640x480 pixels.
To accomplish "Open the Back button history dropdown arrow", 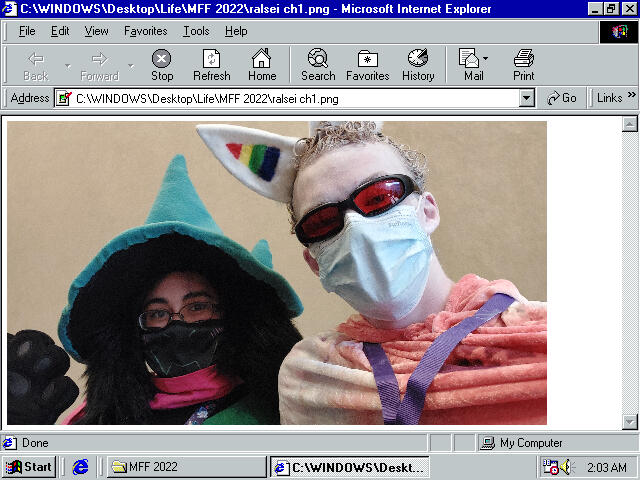I will [x=67, y=66].
